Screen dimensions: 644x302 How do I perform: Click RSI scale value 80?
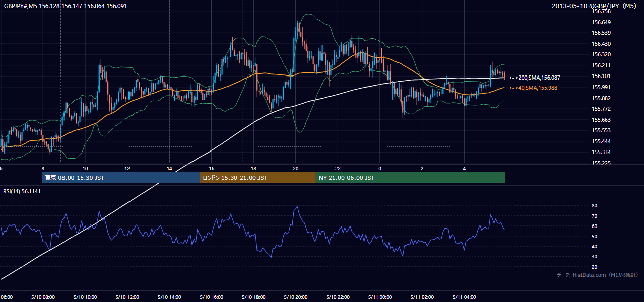pos(594,206)
